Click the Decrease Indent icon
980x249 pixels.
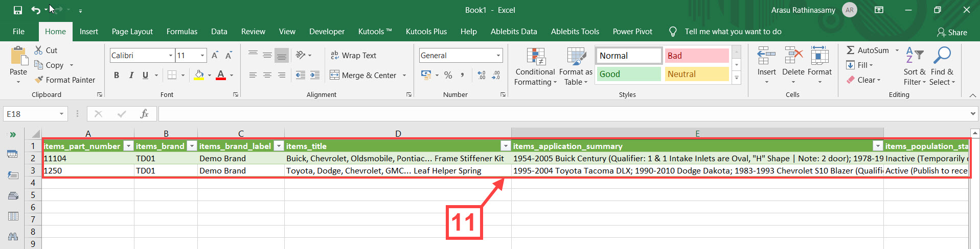pyautogui.click(x=301, y=75)
